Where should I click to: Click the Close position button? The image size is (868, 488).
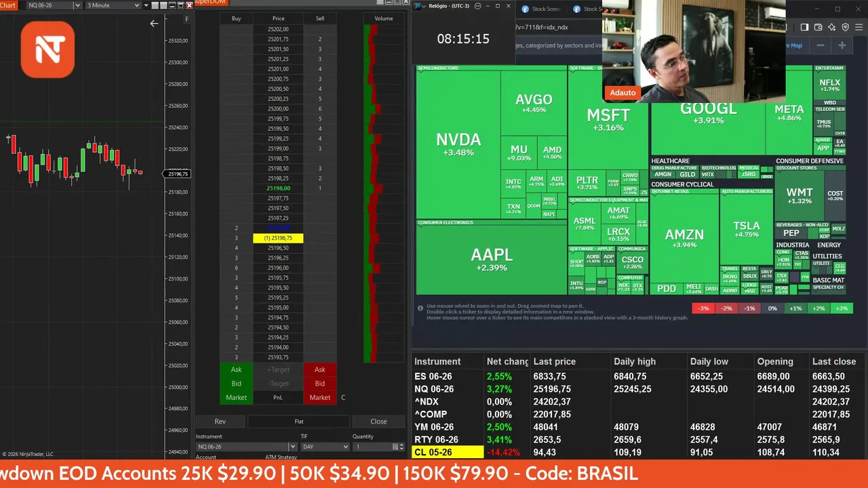pos(378,422)
